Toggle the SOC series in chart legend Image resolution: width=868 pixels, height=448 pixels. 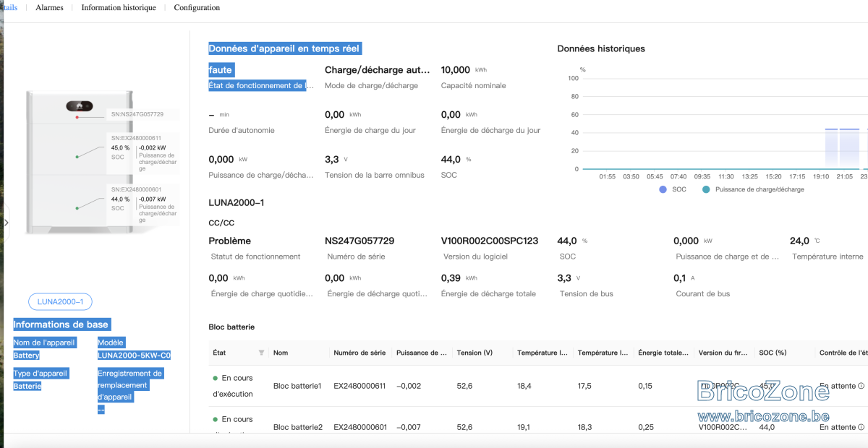point(673,189)
